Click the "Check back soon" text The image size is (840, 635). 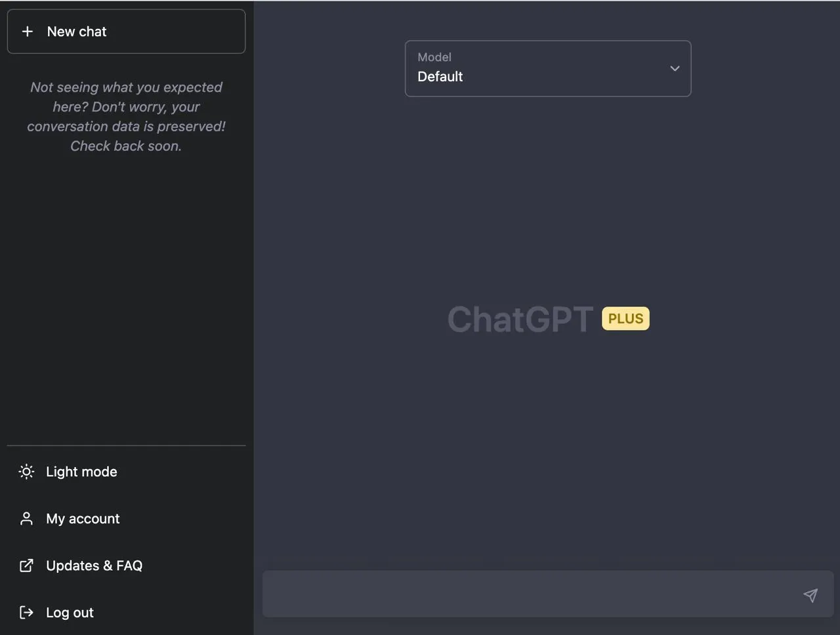coord(126,146)
